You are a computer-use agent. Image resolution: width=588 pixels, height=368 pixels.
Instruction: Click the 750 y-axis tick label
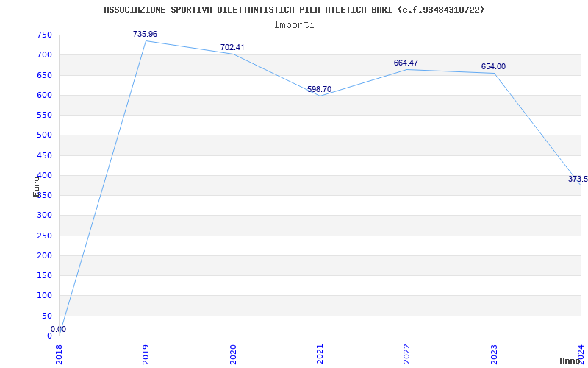click(x=44, y=35)
